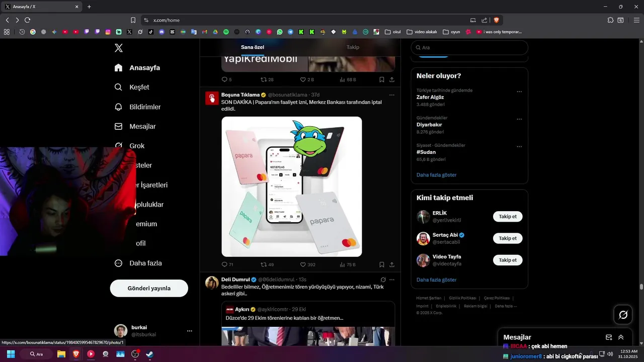Open Gmail bookmark in bookmarks bar
The height and width of the screenshot is (362, 644).
coord(205,32)
